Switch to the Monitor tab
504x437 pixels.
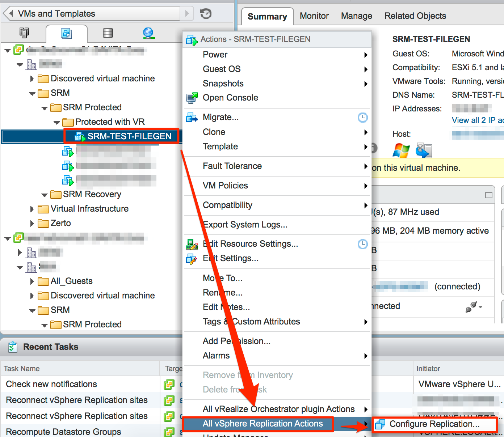point(314,16)
